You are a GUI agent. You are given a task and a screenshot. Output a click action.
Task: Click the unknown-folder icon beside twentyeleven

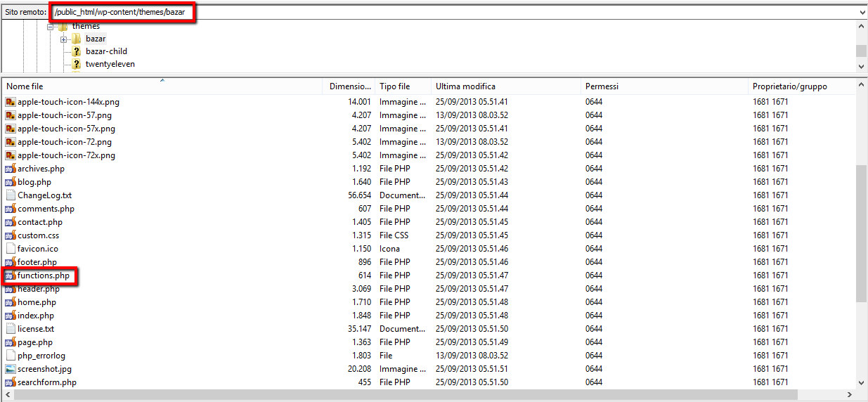(77, 64)
